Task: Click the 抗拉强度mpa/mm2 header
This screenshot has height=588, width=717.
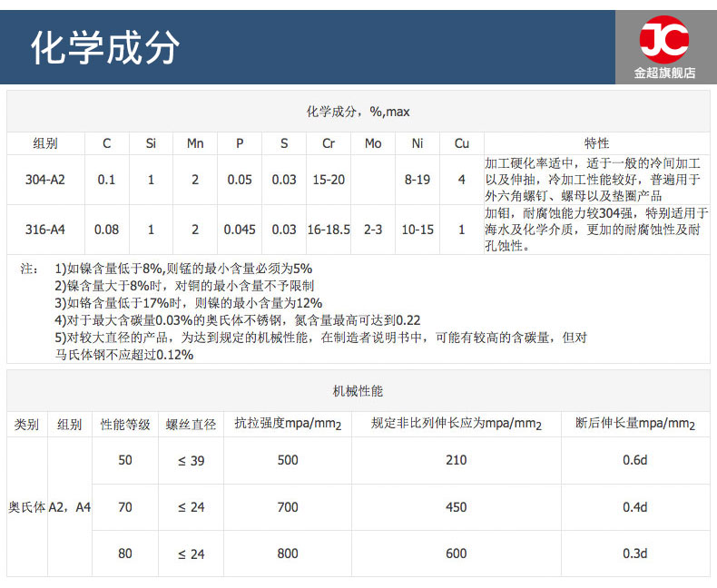Action: (x=288, y=424)
